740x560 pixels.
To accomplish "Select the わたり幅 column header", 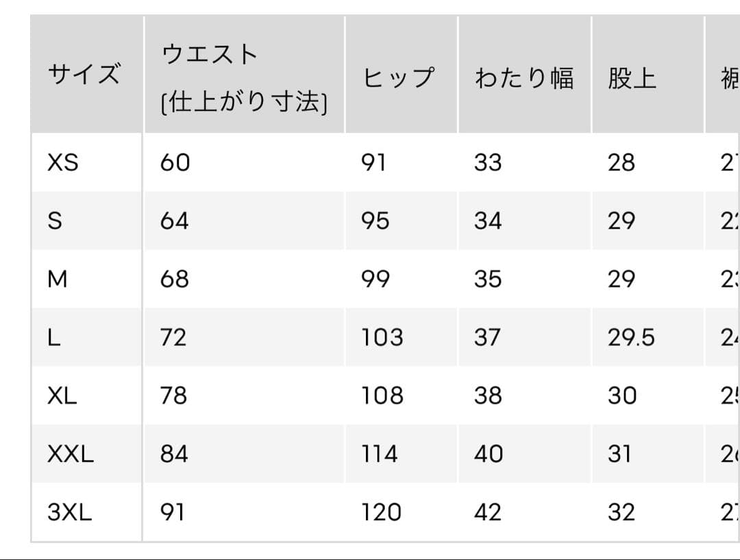I will pos(524,78).
